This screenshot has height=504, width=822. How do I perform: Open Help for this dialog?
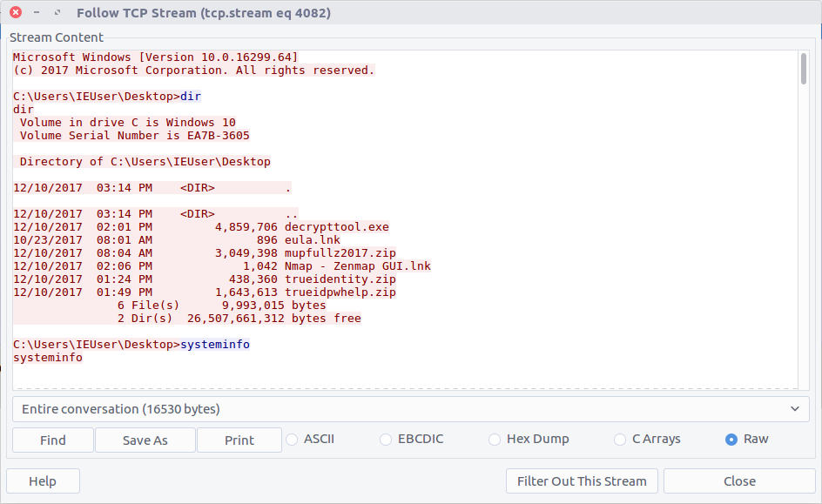click(x=43, y=481)
